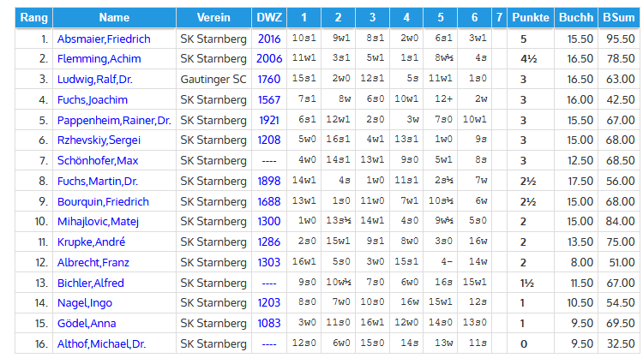The image size is (643, 364).
Task: Open Mihajlovic,Matej player link
Action: (98, 222)
